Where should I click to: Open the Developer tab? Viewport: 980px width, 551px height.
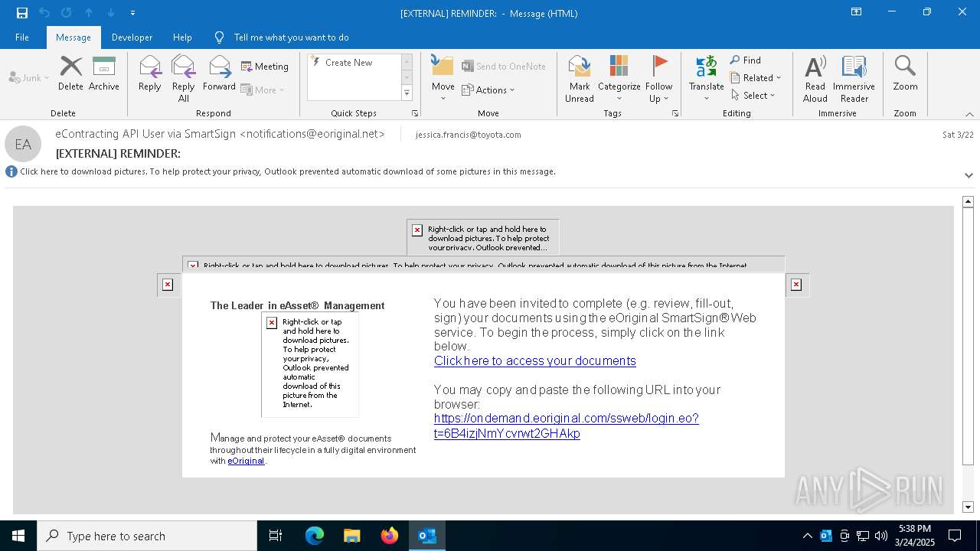coord(132,37)
